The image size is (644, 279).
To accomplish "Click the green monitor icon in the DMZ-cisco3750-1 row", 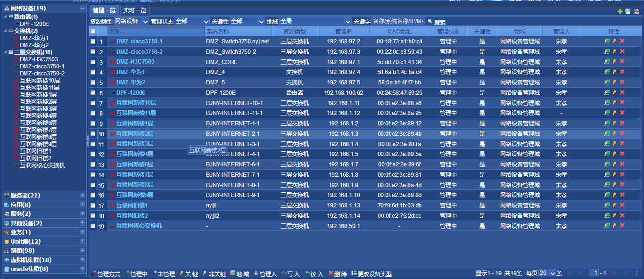I will [607, 41].
